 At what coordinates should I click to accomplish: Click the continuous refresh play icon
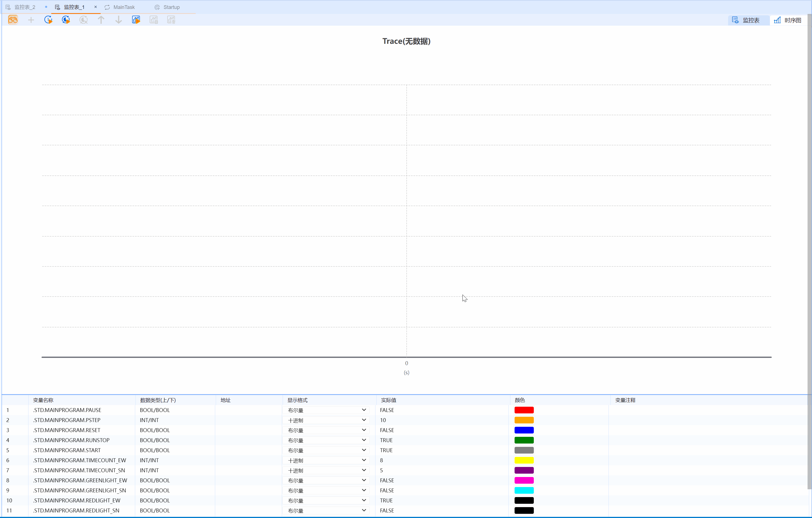(66, 20)
